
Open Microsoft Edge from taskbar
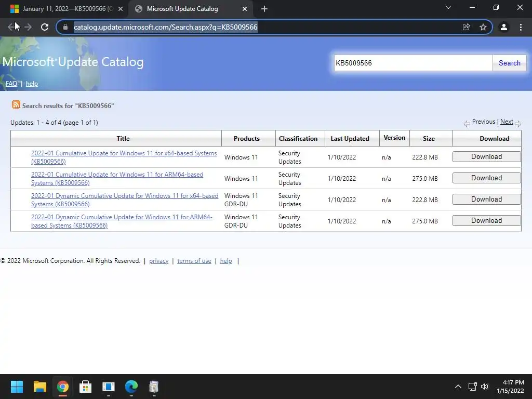click(131, 387)
